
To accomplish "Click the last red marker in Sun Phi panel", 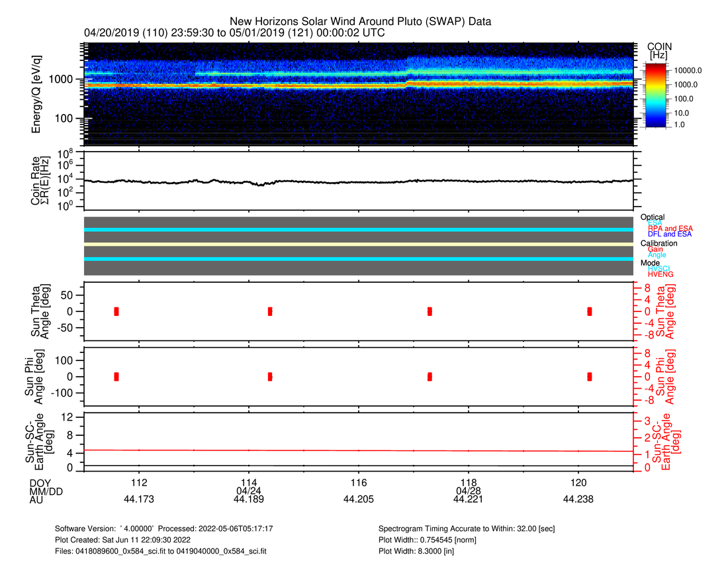I will [590, 376].
